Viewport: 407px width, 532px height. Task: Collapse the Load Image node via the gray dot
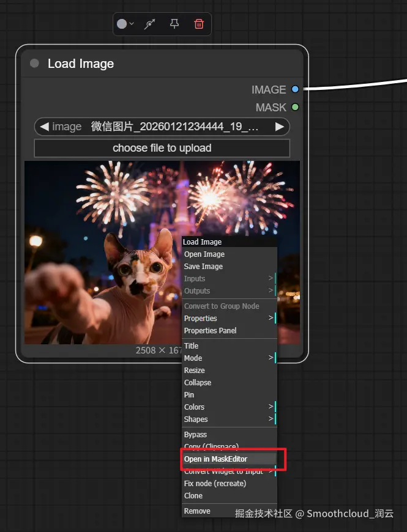[x=34, y=63]
